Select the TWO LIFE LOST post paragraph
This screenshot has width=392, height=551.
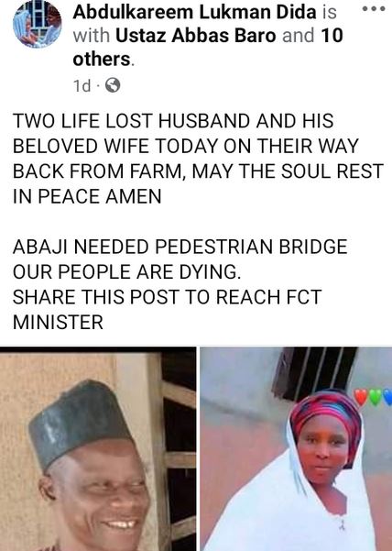pyautogui.click(x=198, y=159)
